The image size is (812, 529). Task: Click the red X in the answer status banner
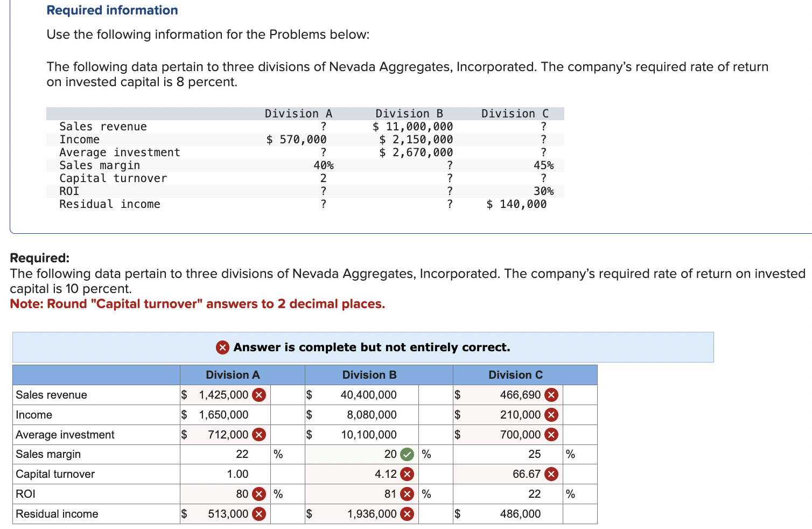[x=222, y=347]
